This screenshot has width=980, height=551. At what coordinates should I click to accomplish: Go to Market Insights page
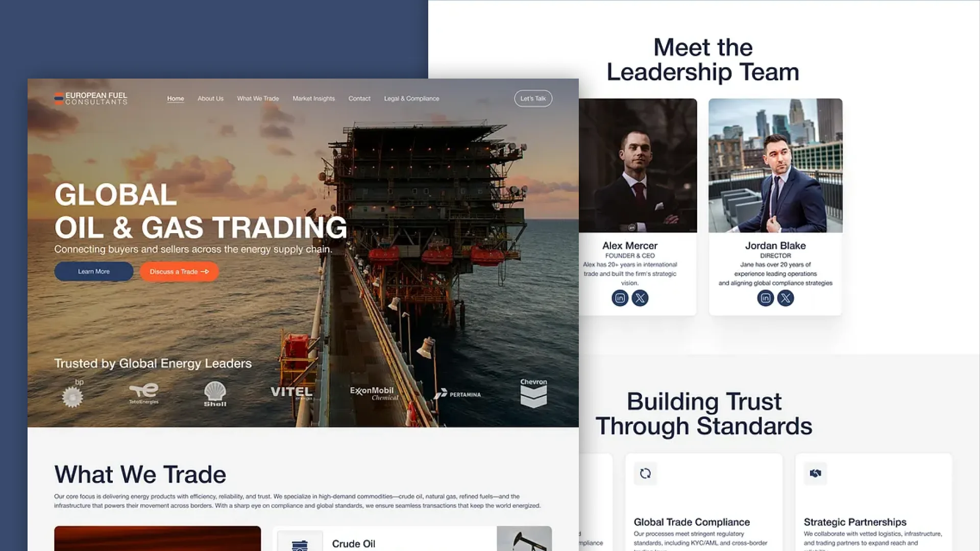[x=313, y=98]
